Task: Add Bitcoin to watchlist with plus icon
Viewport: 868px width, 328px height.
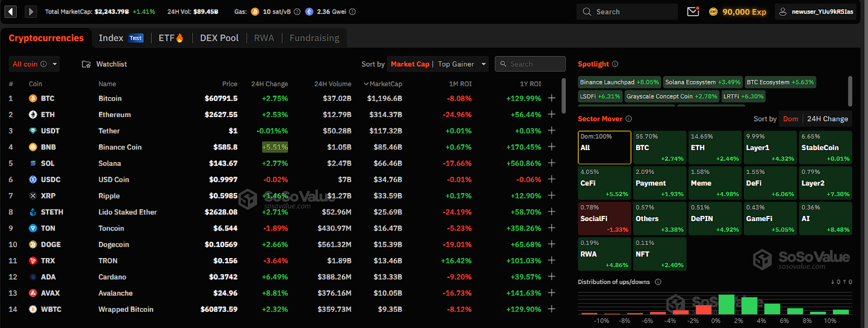Action: click(x=552, y=98)
